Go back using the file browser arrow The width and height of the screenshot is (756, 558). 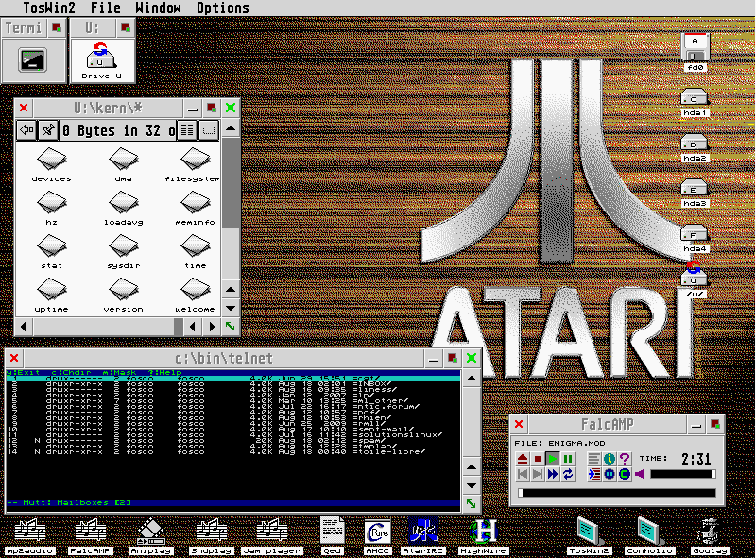tap(27, 130)
